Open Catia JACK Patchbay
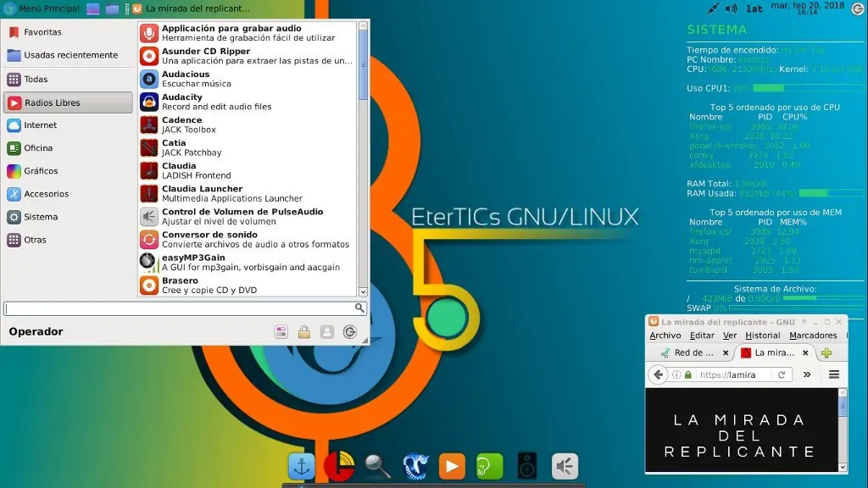The width and height of the screenshot is (868, 488). tap(248, 147)
